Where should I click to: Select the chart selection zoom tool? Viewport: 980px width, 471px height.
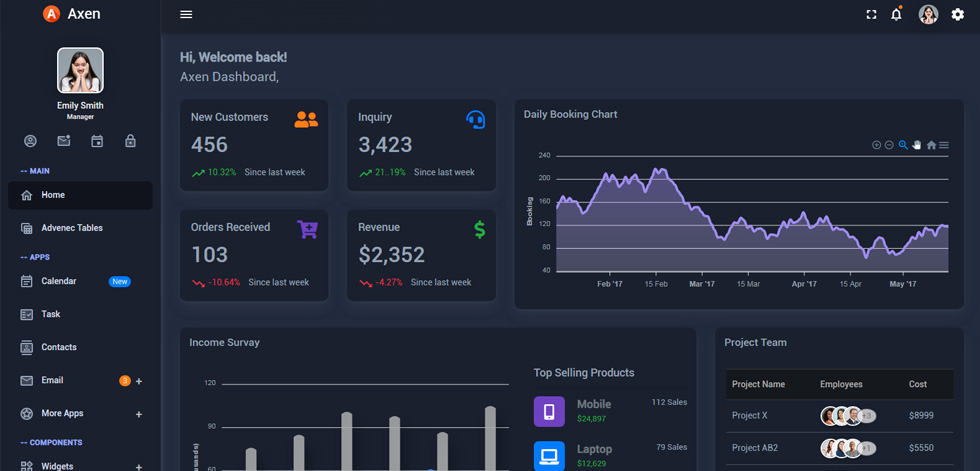(x=903, y=145)
